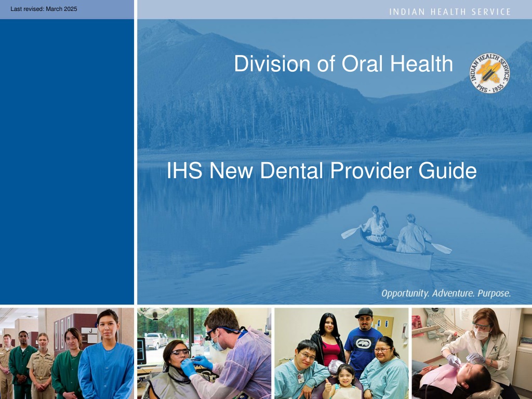Click the solid dark blue left panel

[67, 162]
